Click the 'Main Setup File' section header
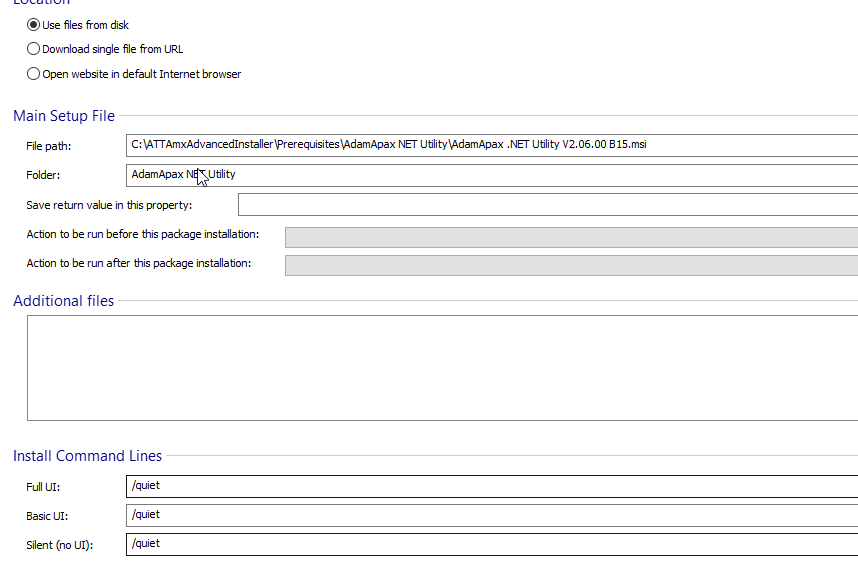 pos(64,116)
